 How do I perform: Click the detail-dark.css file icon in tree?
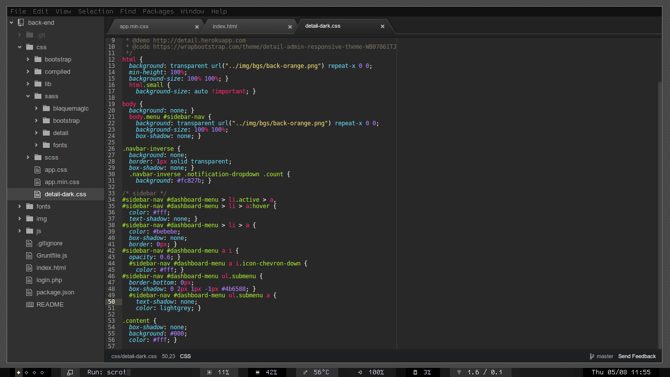click(x=38, y=194)
